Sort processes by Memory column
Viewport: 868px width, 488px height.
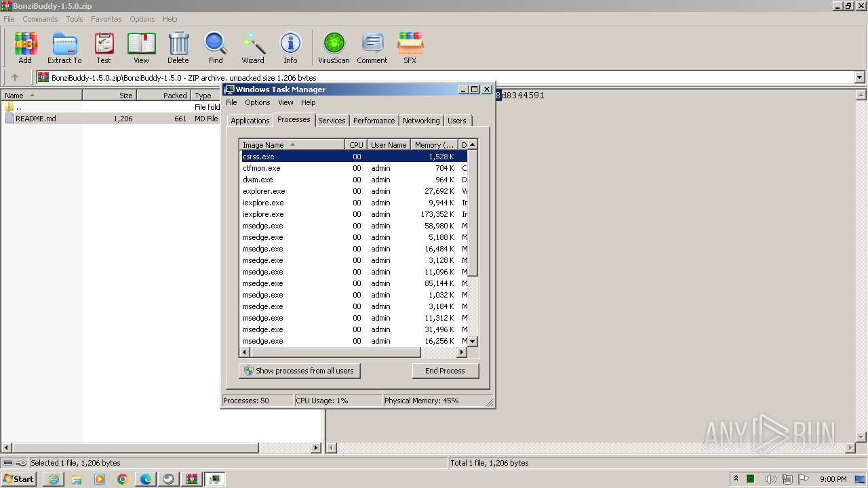[434, 144]
